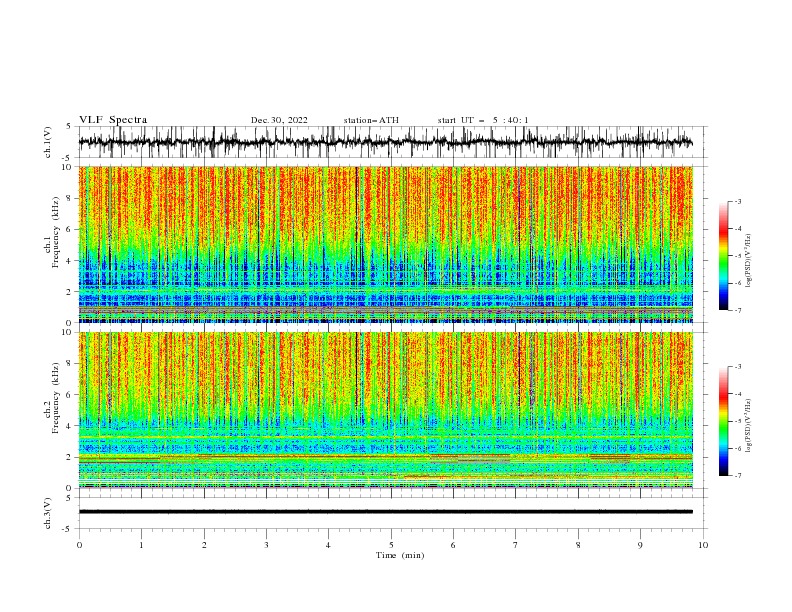Click the upper PSD color scale bar
792x612 pixels.
click(x=723, y=256)
